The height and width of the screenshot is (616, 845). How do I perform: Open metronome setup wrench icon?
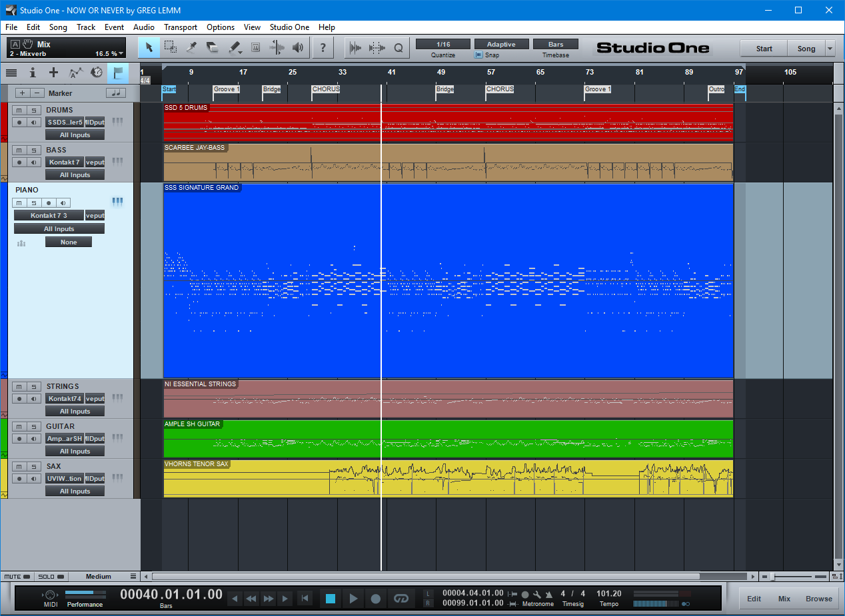tap(536, 594)
